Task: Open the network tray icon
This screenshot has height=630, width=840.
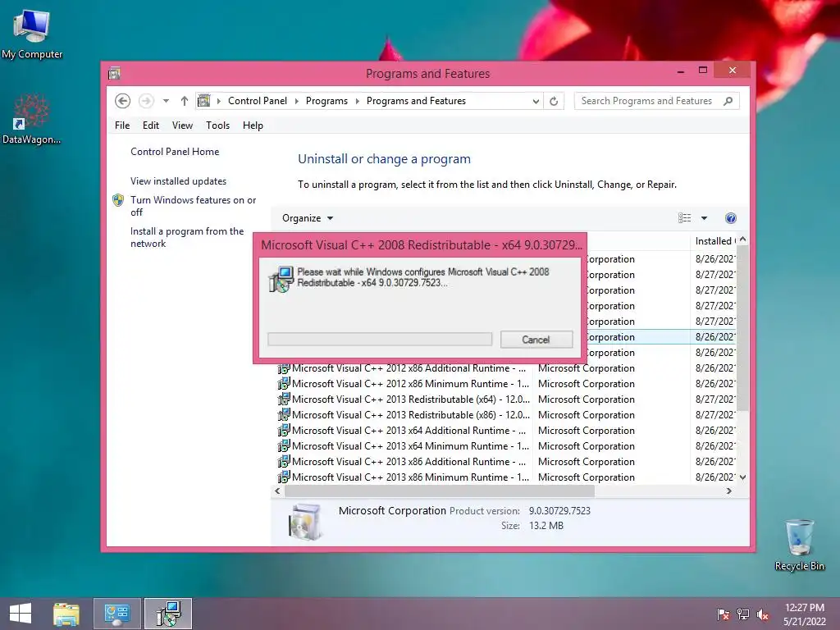Action: click(x=743, y=614)
